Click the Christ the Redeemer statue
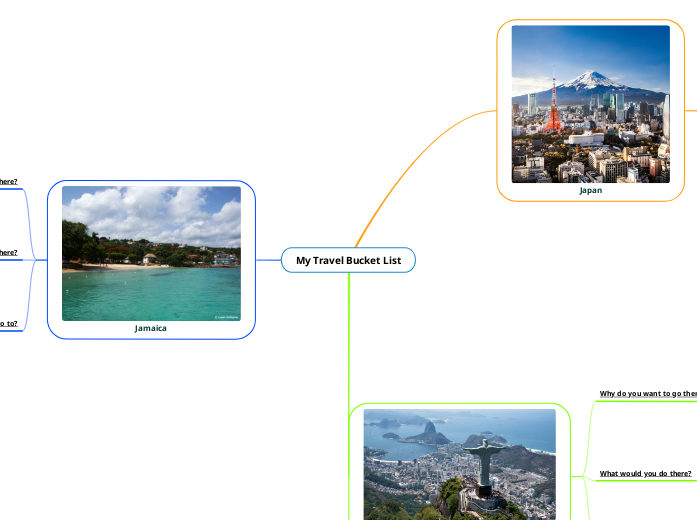The image size is (697, 520). (x=484, y=462)
